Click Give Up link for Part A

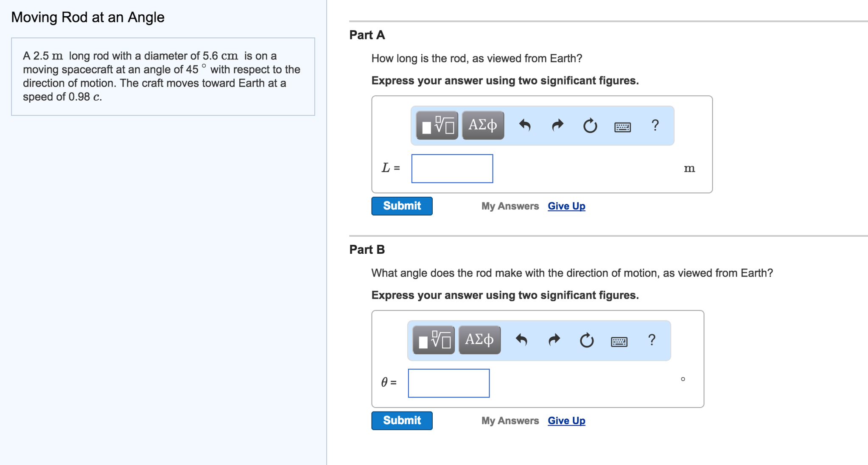coord(566,206)
